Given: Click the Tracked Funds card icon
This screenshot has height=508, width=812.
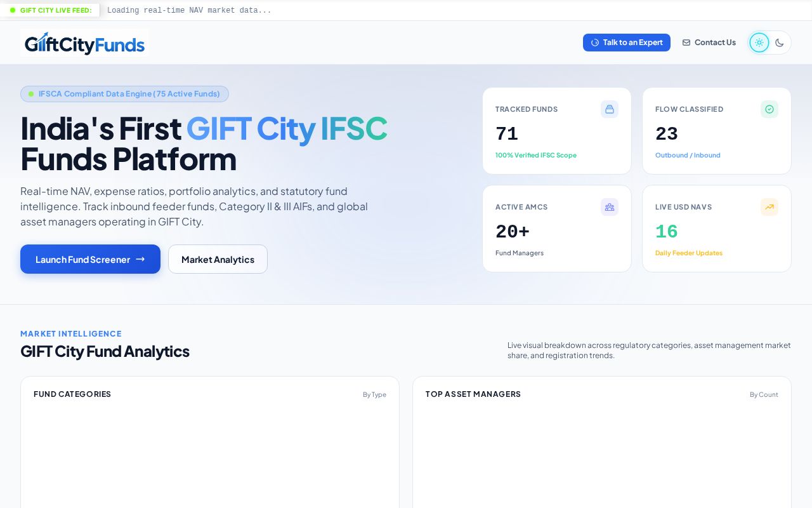Looking at the screenshot, I should [x=610, y=109].
